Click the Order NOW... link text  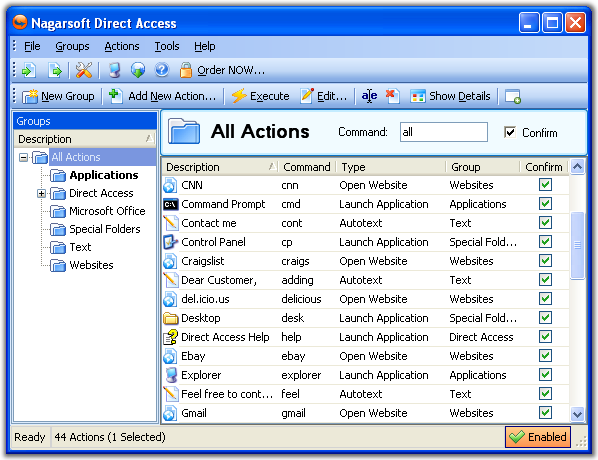(231, 70)
